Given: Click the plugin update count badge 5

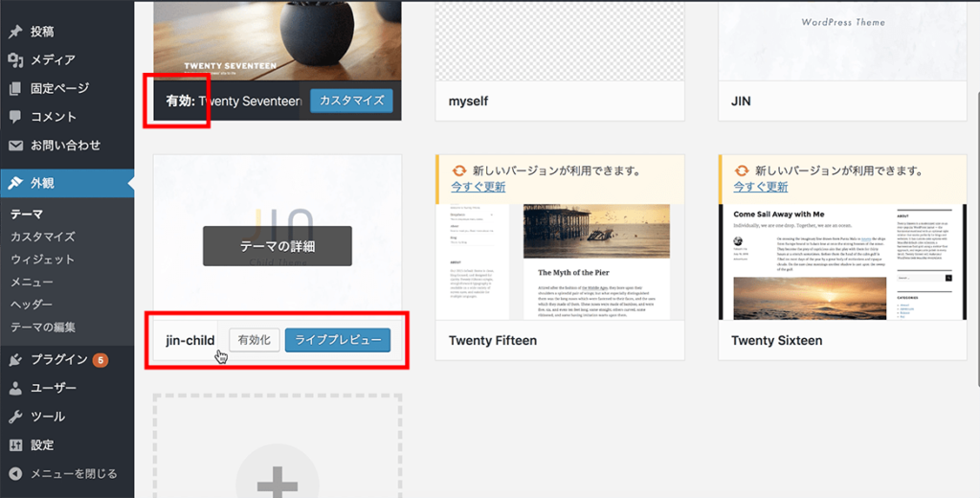Looking at the screenshot, I should pyautogui.click(x=100, y=360).
